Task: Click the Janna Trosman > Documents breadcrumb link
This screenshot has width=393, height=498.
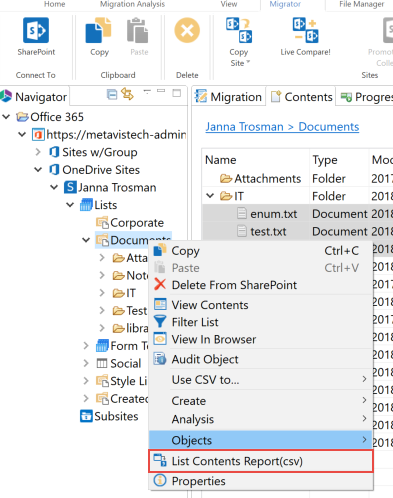Action: 282,127
